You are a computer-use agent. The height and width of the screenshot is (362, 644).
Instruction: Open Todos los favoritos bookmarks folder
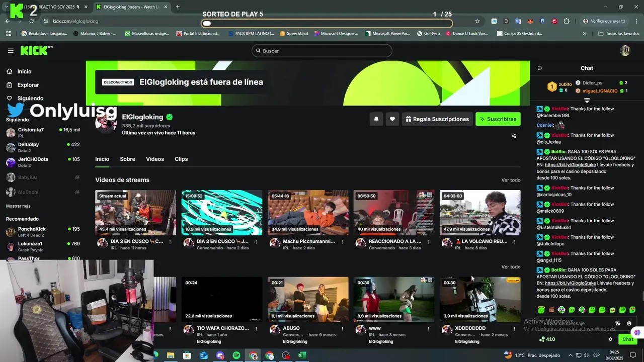pos(619,34)
